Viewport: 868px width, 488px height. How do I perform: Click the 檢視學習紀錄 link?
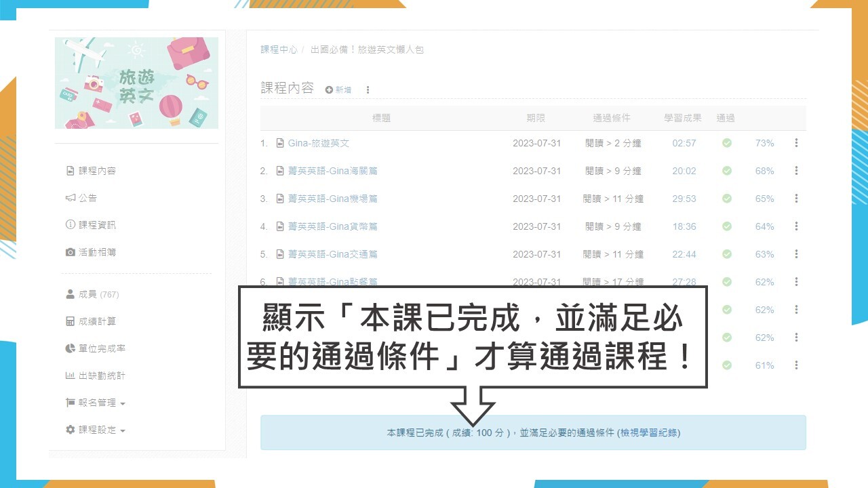(648, 432)
